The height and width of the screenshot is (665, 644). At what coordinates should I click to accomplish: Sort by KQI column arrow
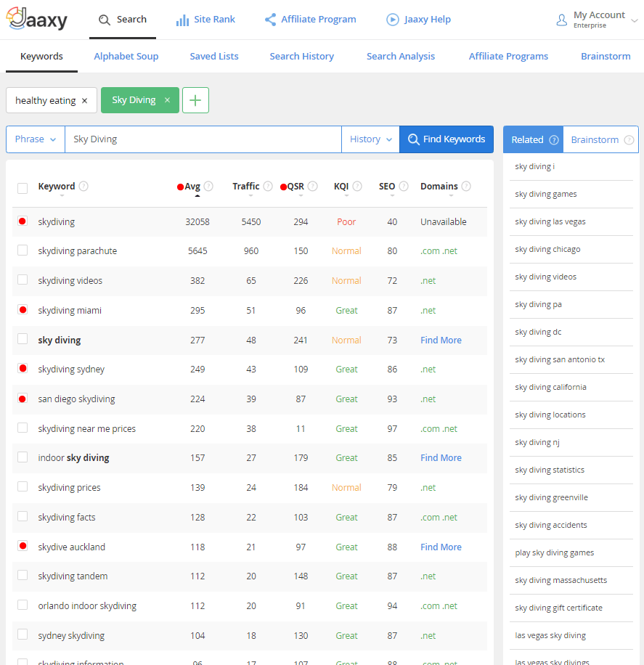[346, 195]
